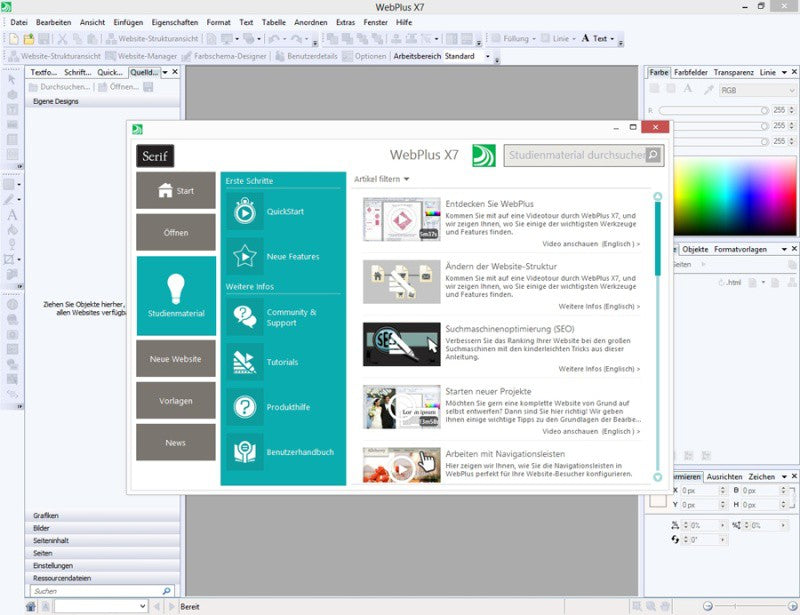Open the Starten neuer Projekte thumbnail
The image size is (800, 615).
tap(402, 407)
